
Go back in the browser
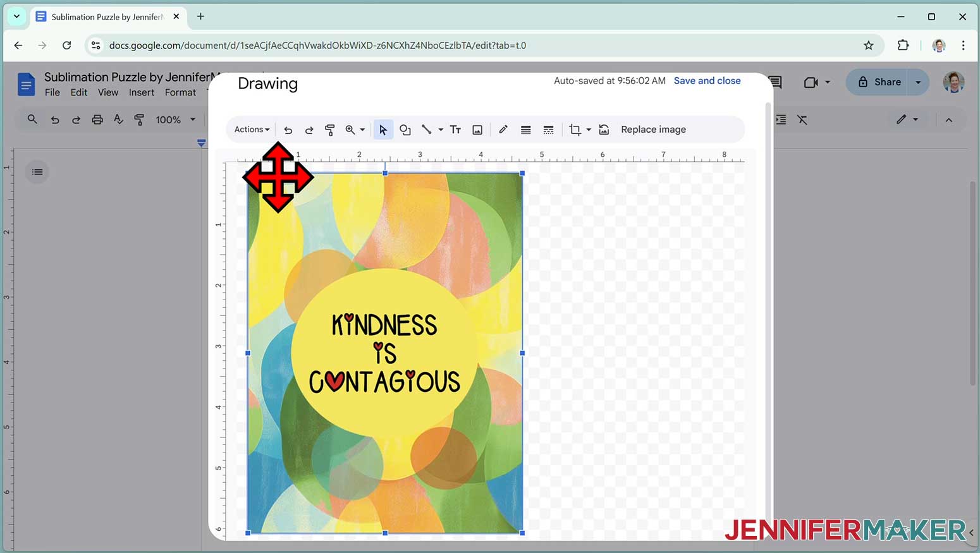click(x=18, y=46)
